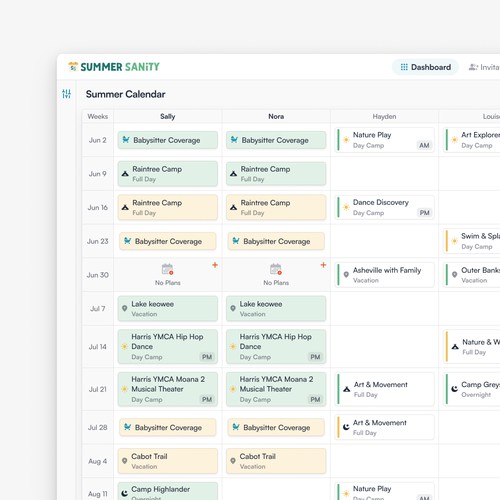Screen dimensions: 500x500
Task: Click location pin on Asheville with Family
Action: click(346, 275)
